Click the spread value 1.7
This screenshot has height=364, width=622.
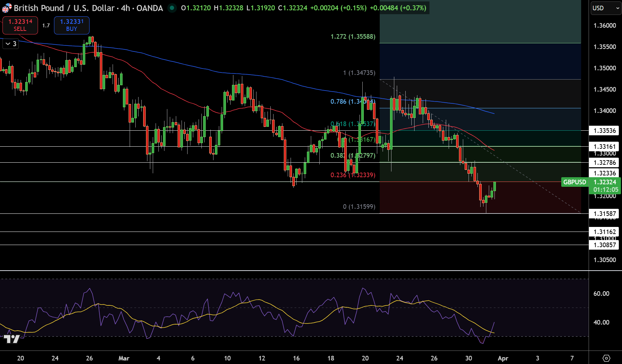46,26
